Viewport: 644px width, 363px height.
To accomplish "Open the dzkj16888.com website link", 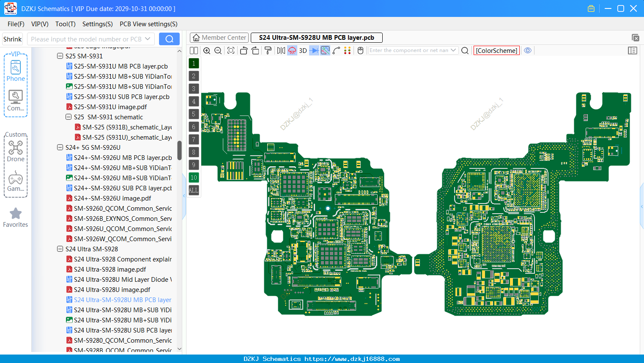I will point(352,359).
